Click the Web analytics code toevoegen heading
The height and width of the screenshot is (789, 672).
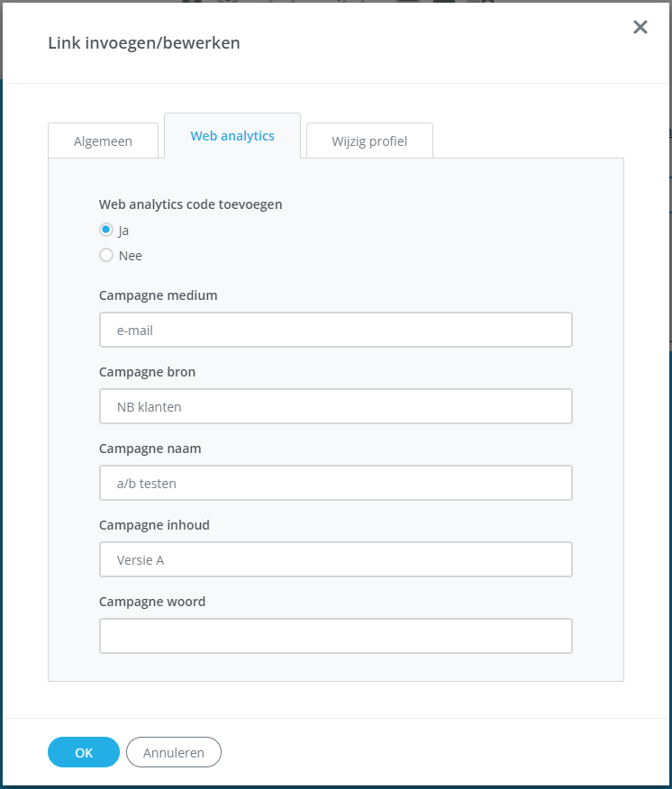point(191,204)
